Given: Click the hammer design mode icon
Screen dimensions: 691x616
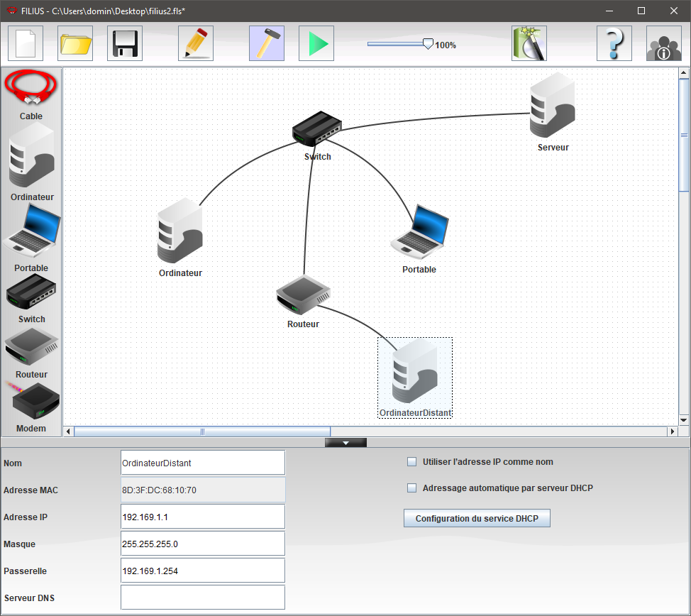Looking at the screenshot, I should [x=266, y=43].
